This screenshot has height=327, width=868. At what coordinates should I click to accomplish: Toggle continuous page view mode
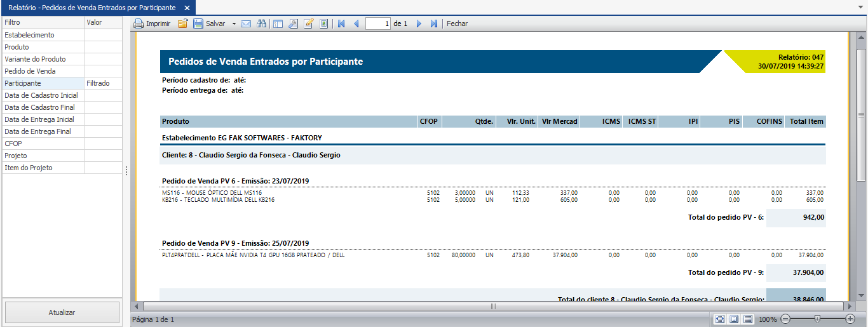tap(748, 319)
